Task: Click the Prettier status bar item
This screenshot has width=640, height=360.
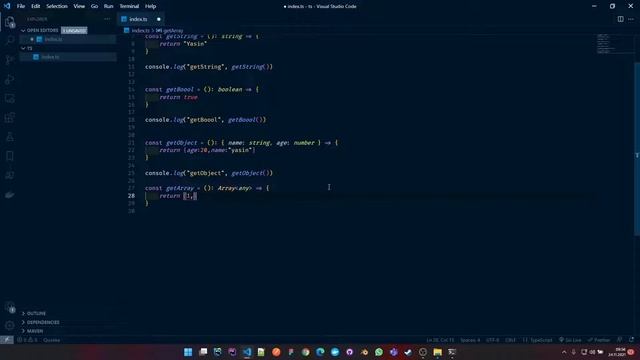Action: pos(599,340)
